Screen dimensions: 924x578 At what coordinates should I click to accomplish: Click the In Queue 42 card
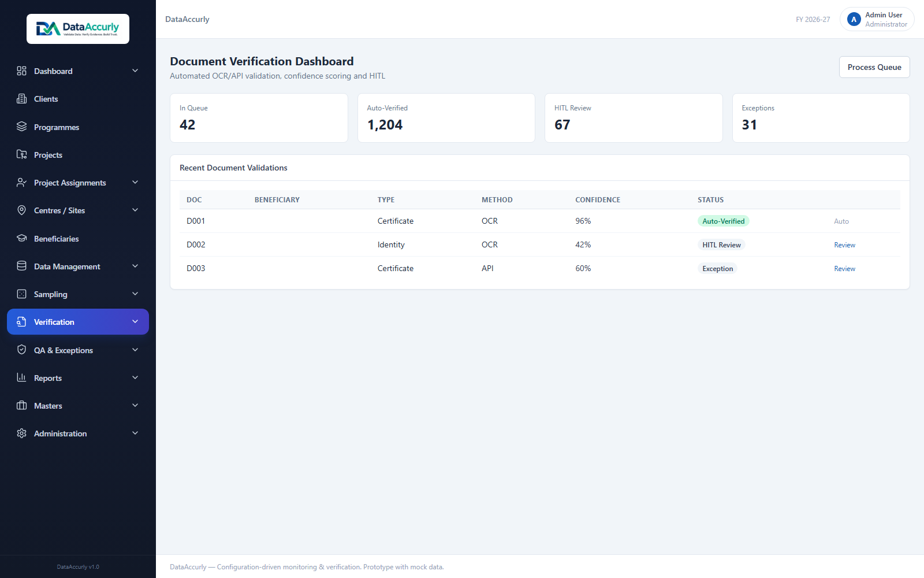(x=259, y=118)
